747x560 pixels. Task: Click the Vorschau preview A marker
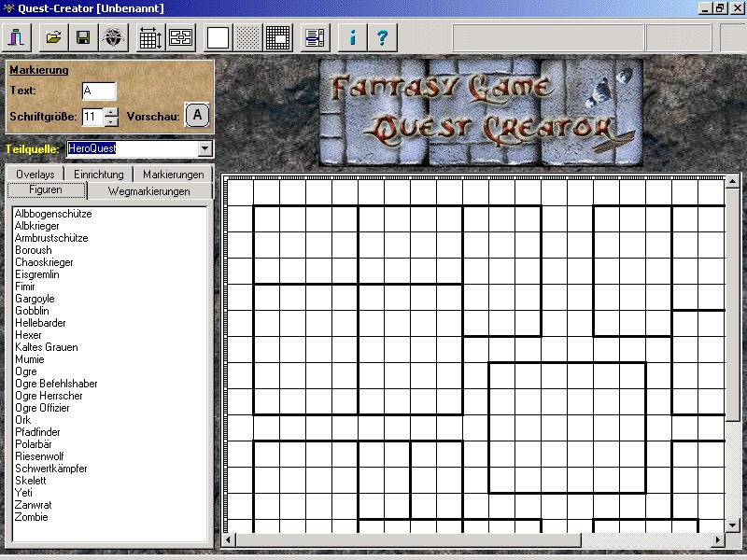[197, 115]
